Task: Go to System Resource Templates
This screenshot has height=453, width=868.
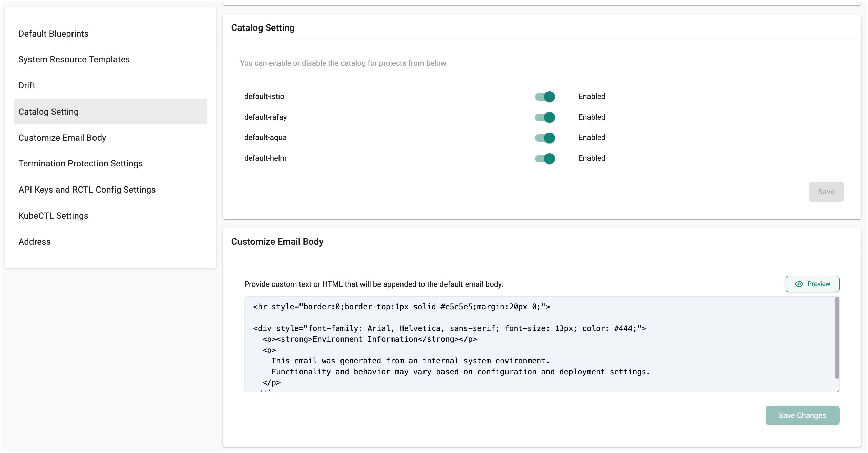Action: [x=74, y=59]
